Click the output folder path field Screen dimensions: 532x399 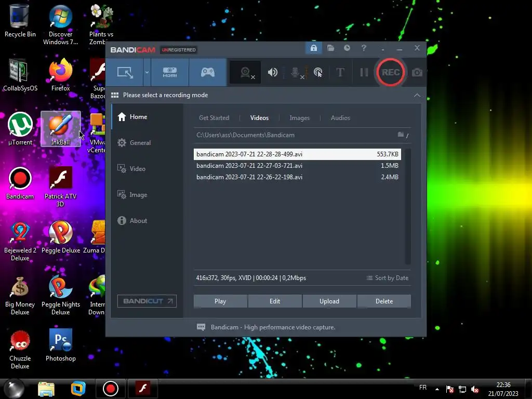(x=294, y=135)
